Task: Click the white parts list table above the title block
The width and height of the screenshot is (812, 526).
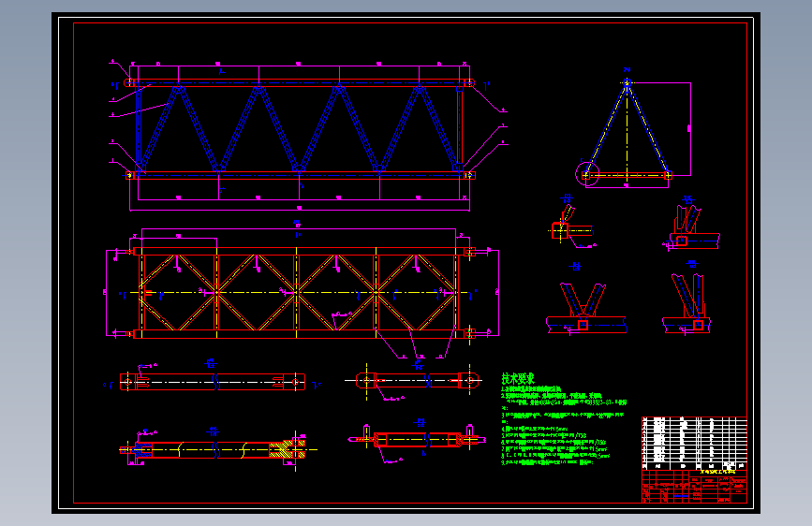Action: click(694, 443)
